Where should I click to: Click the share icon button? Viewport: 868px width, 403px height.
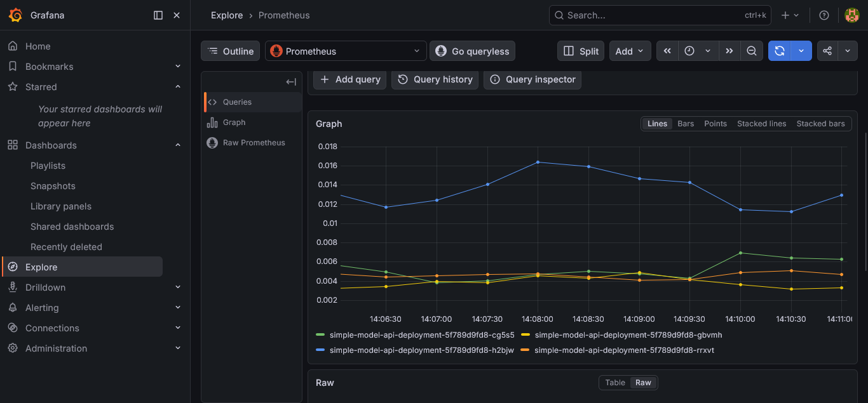[x=827, y=51]
